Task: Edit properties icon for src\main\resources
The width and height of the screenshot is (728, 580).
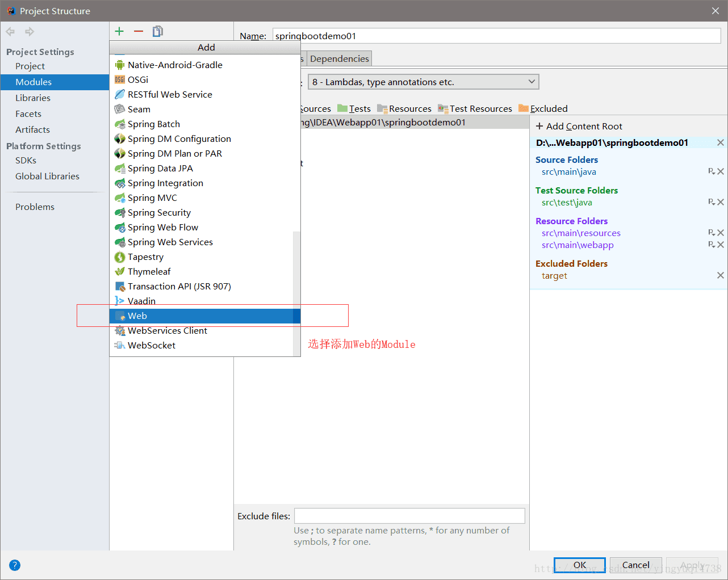Action: pos(711,233)
